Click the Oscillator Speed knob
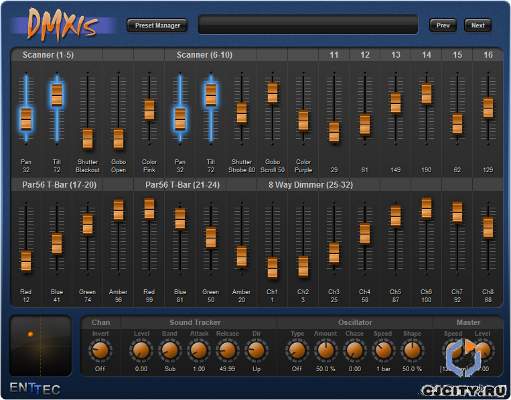 coord(383,350)
